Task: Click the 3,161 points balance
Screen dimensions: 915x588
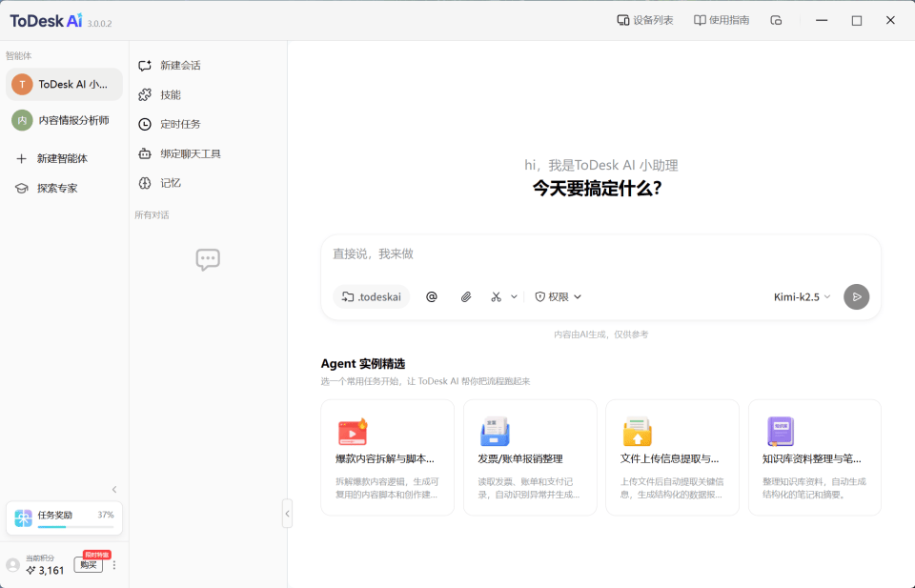Action: [x=45, y=571]
